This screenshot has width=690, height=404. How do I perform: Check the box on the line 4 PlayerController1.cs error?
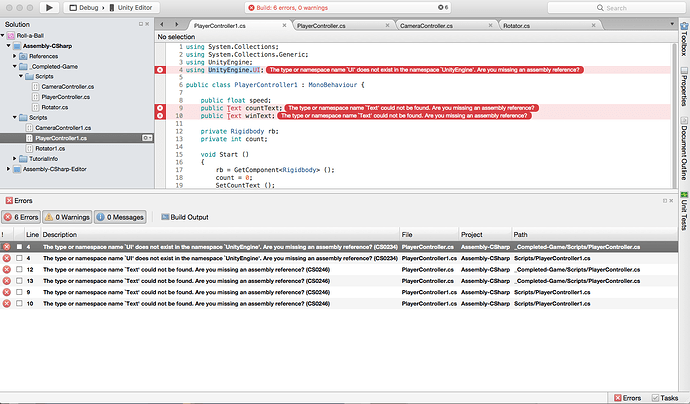point(19,258)
